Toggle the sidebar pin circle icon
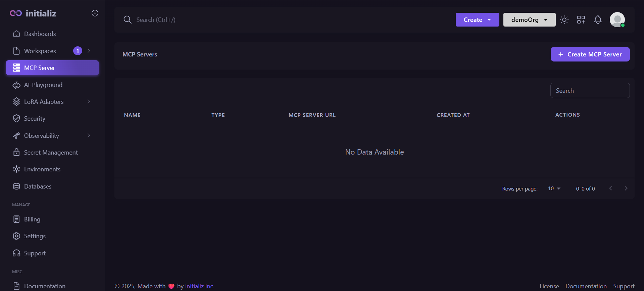This screenshot has height=291, width=644. (95, 13)
